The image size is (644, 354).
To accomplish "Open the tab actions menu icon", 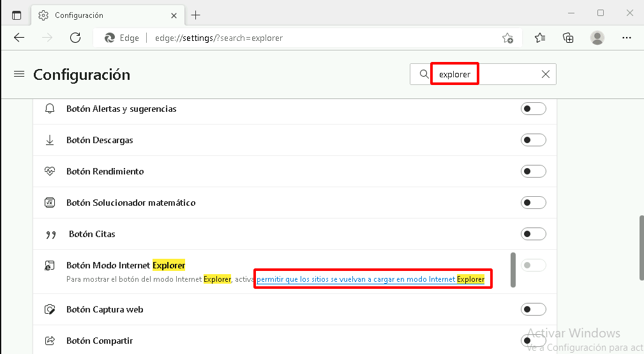I will (17, 15).
